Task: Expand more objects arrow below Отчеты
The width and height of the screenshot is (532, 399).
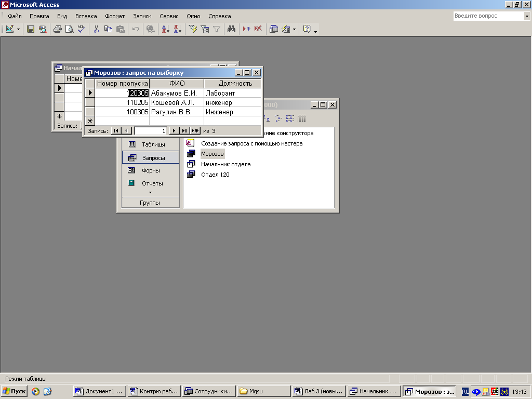Action: coord(150,193)
